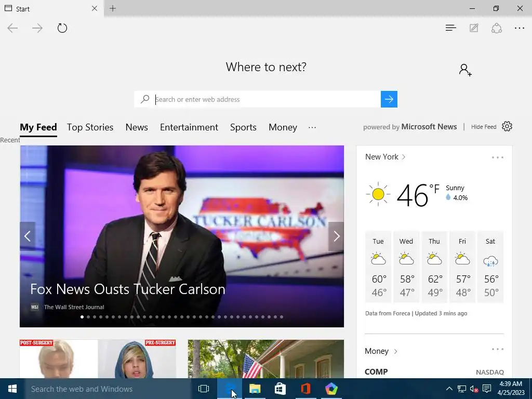Go back with the browser back arrow
532x399 pixels.
[x=12, y=28]
